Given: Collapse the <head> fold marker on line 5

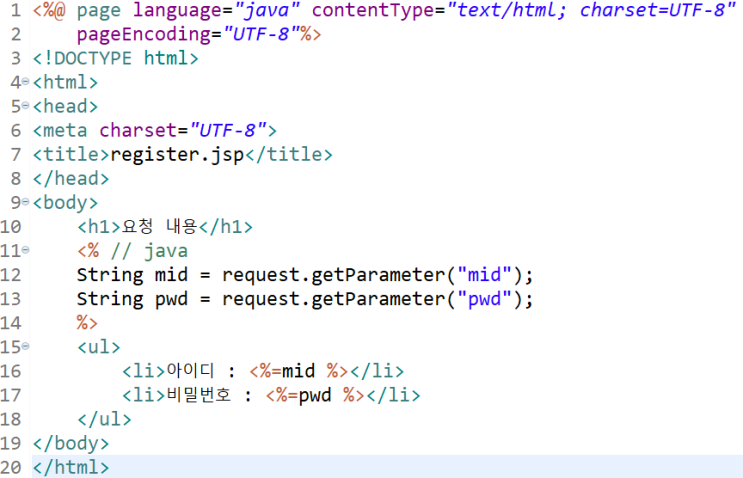Looking at the screenshot, I should click(x=25, y=106).
